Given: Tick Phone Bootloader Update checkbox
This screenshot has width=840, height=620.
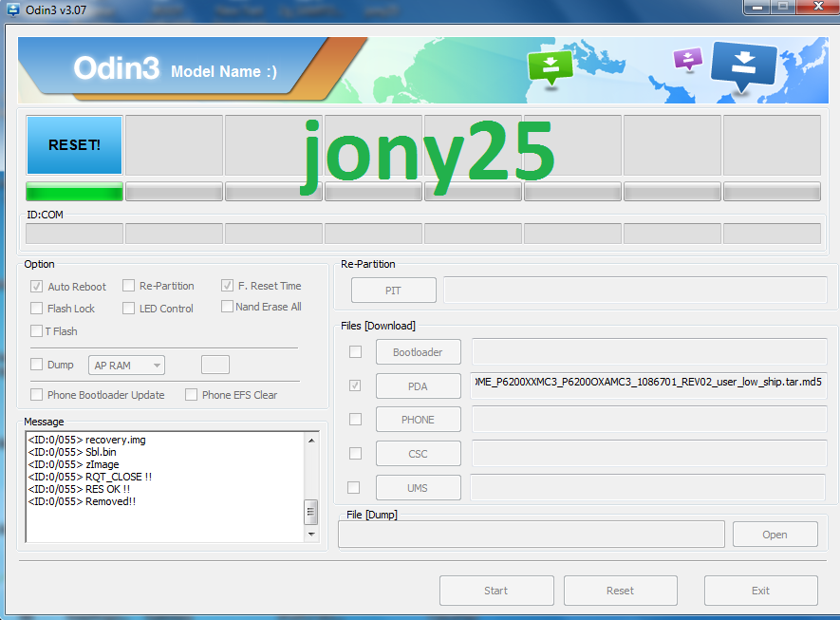Looking at the screenshot, I should pos(36,395).
